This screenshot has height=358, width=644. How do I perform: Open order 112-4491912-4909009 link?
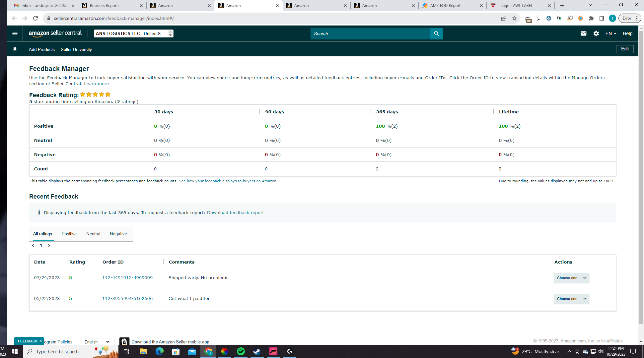pyautogui.click(x=127, y=278)
